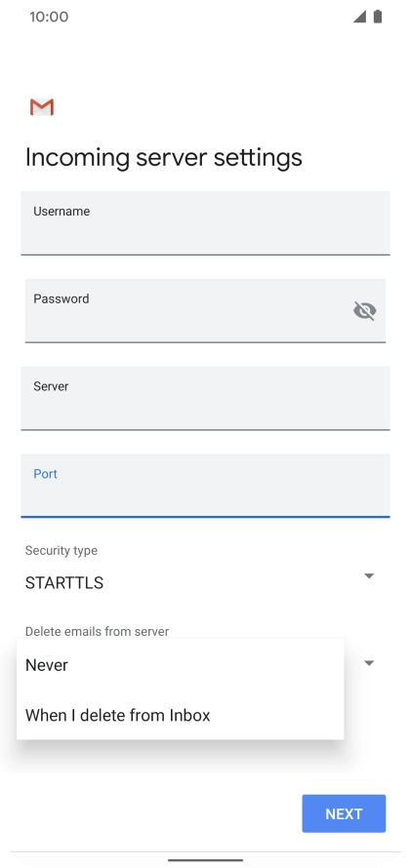Tap the battery status icon
Image resolution: width=411 pixels, height=868 pixels.
[x=378, y=17]
